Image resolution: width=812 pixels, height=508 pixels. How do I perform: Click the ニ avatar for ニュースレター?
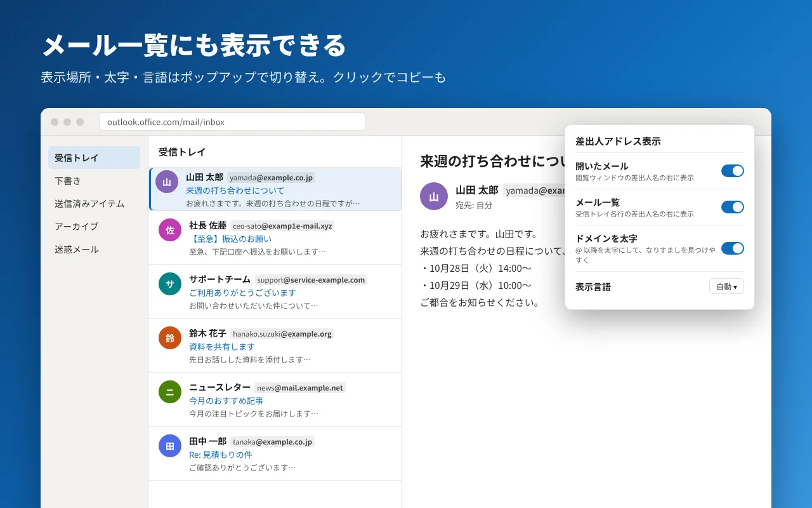coord(170,392)
